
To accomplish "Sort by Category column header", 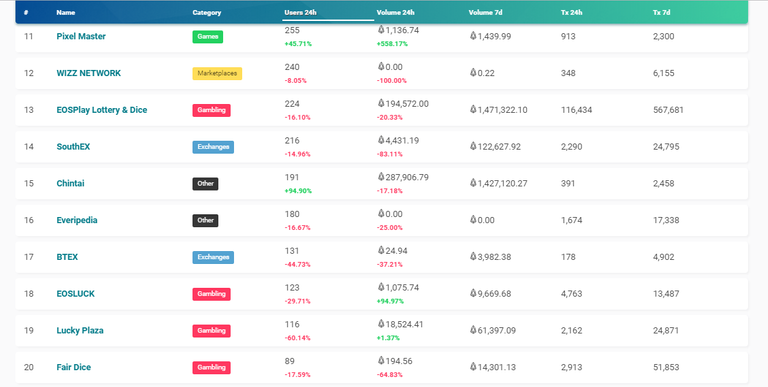I will tap(207, 13).
